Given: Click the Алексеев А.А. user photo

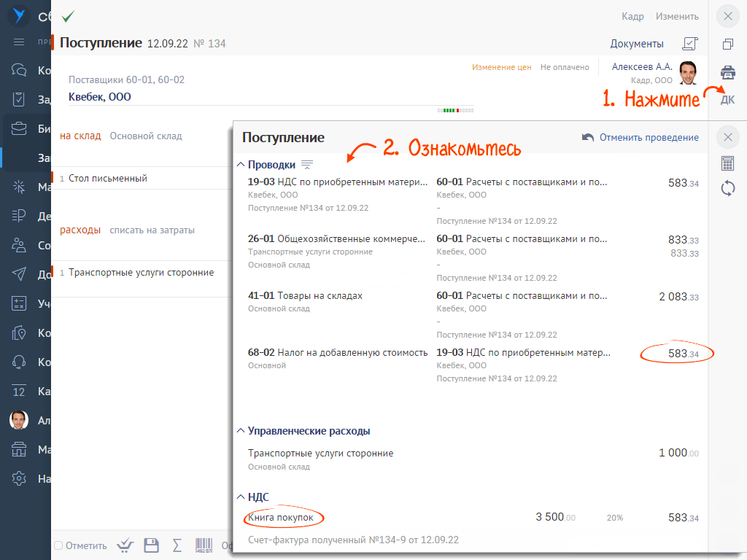Looking at the screenshot, I should [x=688, y=71].
